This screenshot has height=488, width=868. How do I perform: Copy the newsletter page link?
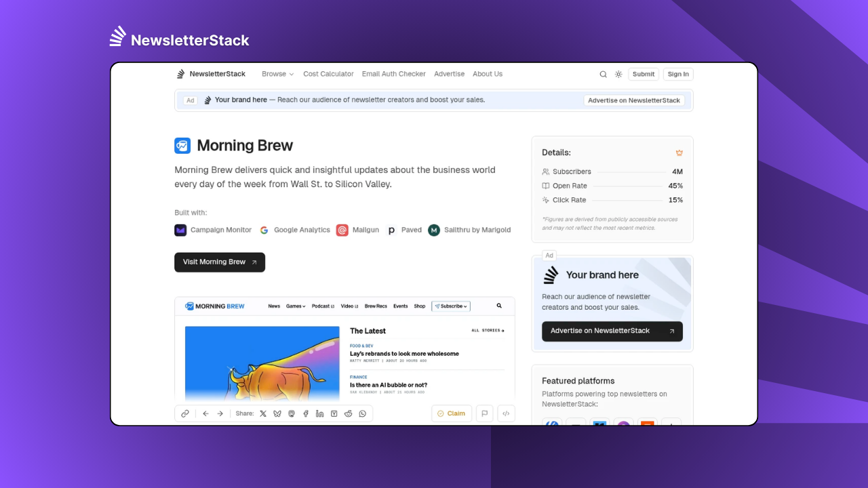[184, 413]
